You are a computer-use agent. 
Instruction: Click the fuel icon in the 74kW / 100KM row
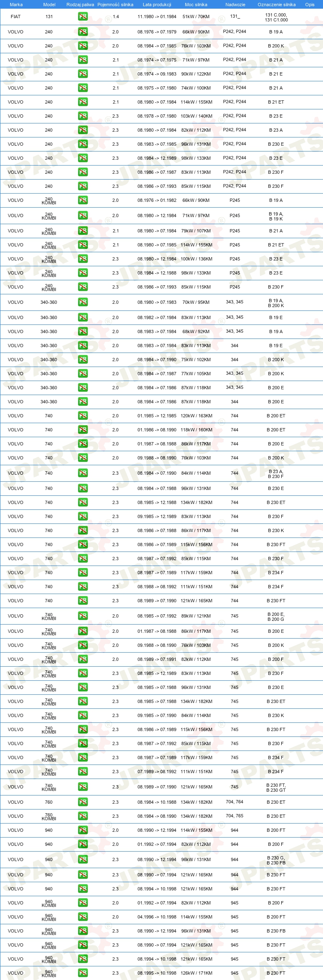[x=83, y=88]
